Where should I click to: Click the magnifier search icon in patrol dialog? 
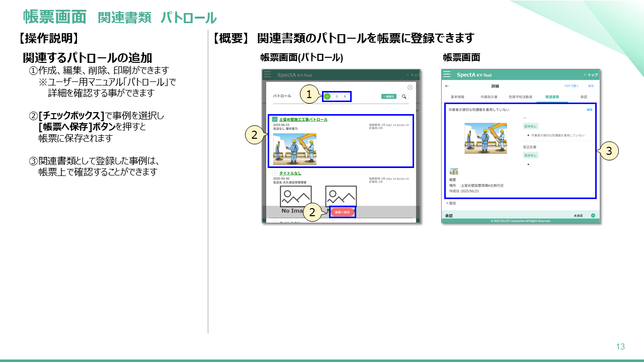tap(404, 96)
